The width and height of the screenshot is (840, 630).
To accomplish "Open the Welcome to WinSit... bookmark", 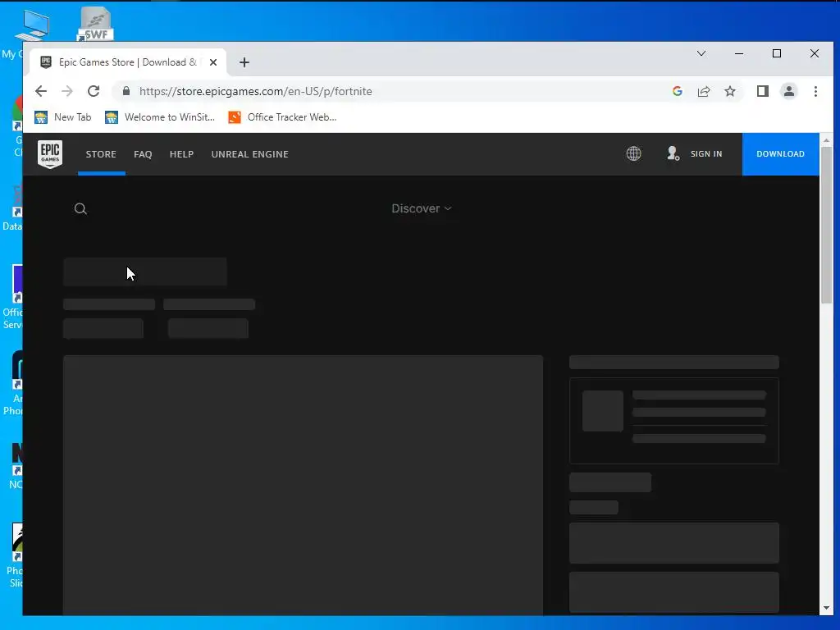I will point(160,117).
